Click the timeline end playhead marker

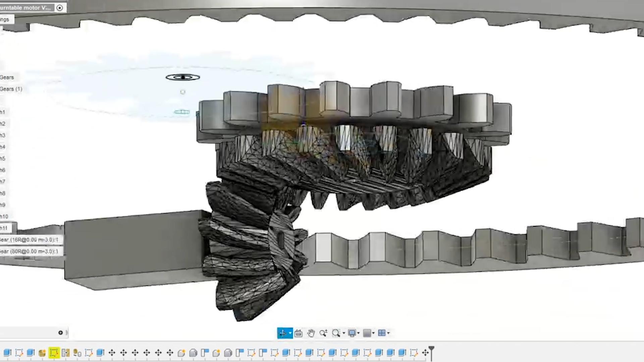431,349
